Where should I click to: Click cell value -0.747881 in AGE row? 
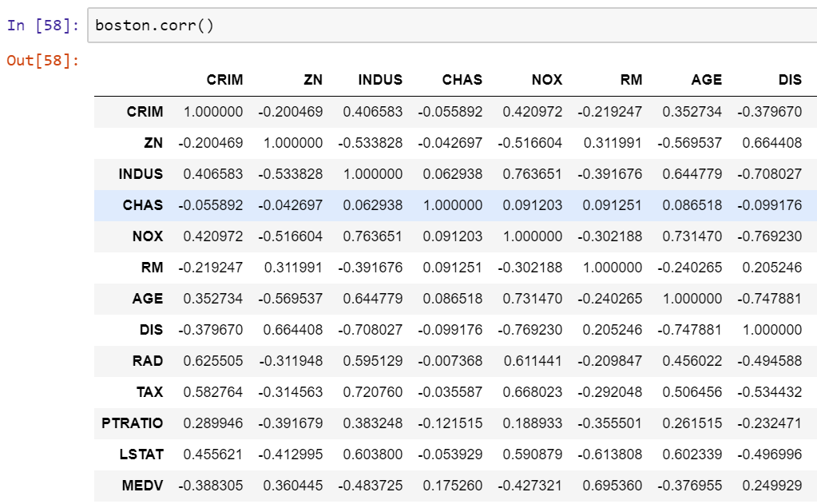coord(770,299)
